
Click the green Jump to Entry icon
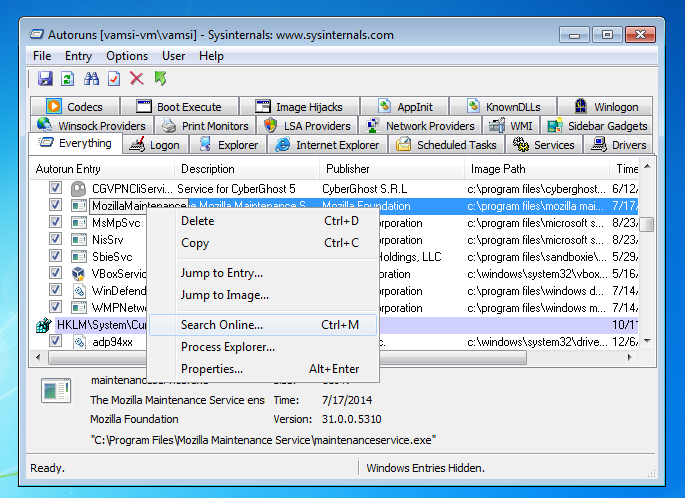coord(160,79)
